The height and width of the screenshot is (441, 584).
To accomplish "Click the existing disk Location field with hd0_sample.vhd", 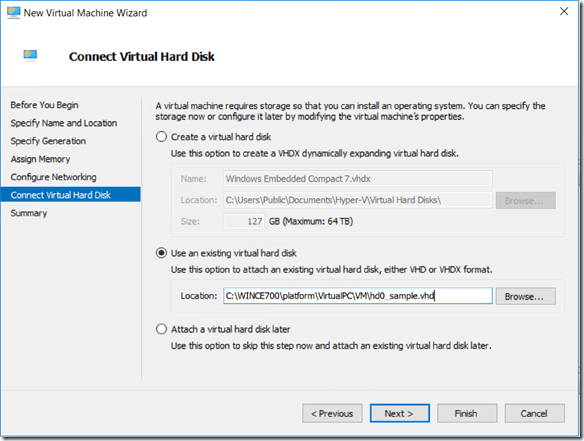I will [x=358, y=296].
